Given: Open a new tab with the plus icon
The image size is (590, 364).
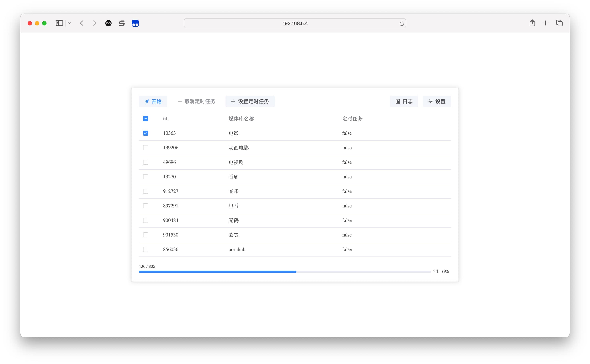Looking at the screenshot, I should click(545, 23).
